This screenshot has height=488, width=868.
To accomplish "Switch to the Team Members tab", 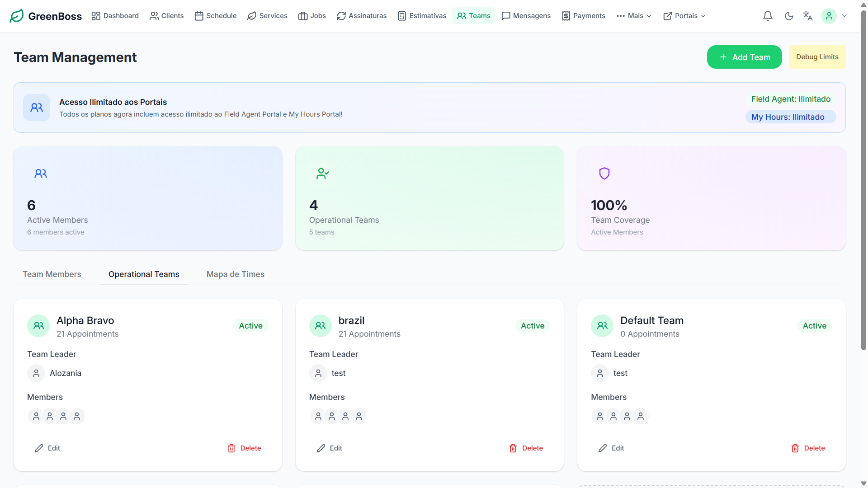I will point(52,274).
